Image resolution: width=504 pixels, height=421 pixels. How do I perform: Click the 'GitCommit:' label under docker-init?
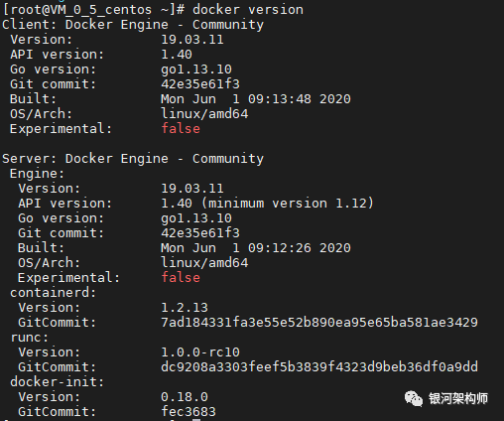point(57,412)
